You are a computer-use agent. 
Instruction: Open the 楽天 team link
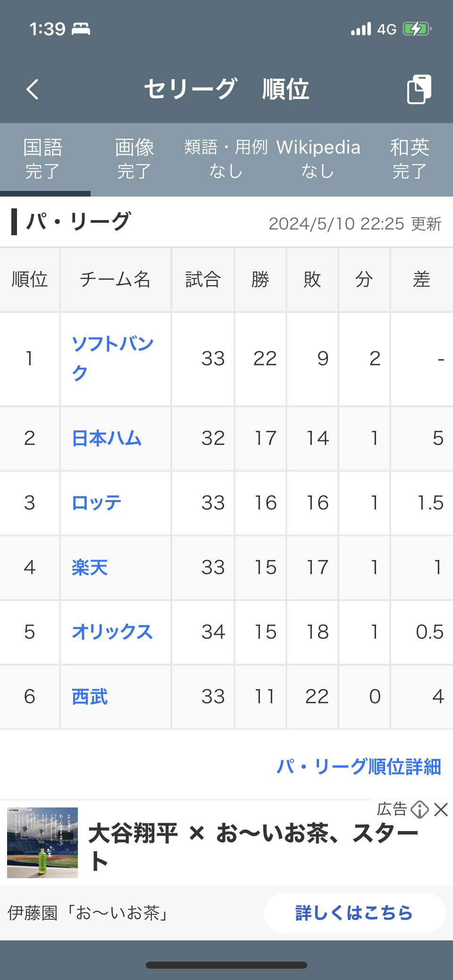pyautogui.click(x=90, y=568)
